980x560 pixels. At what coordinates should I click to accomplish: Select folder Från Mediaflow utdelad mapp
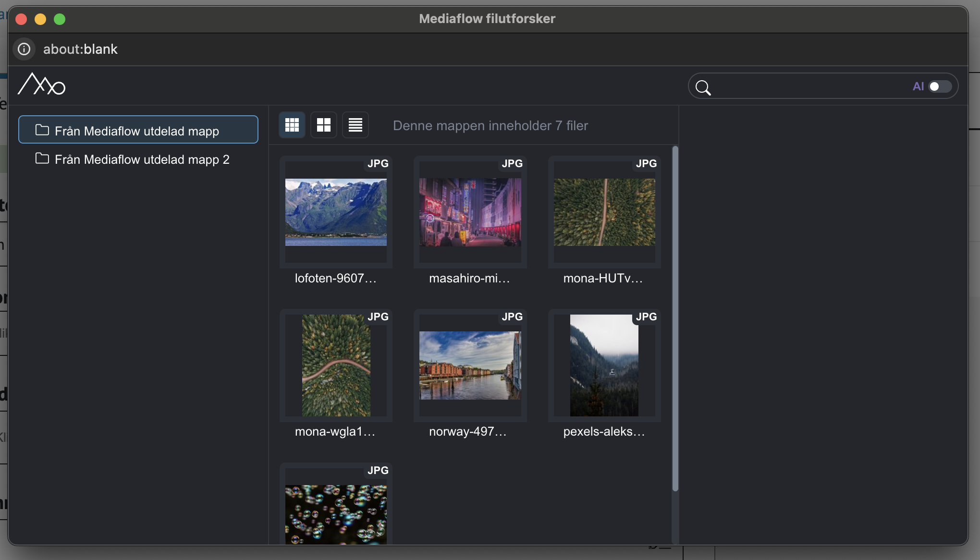point(138,130)
